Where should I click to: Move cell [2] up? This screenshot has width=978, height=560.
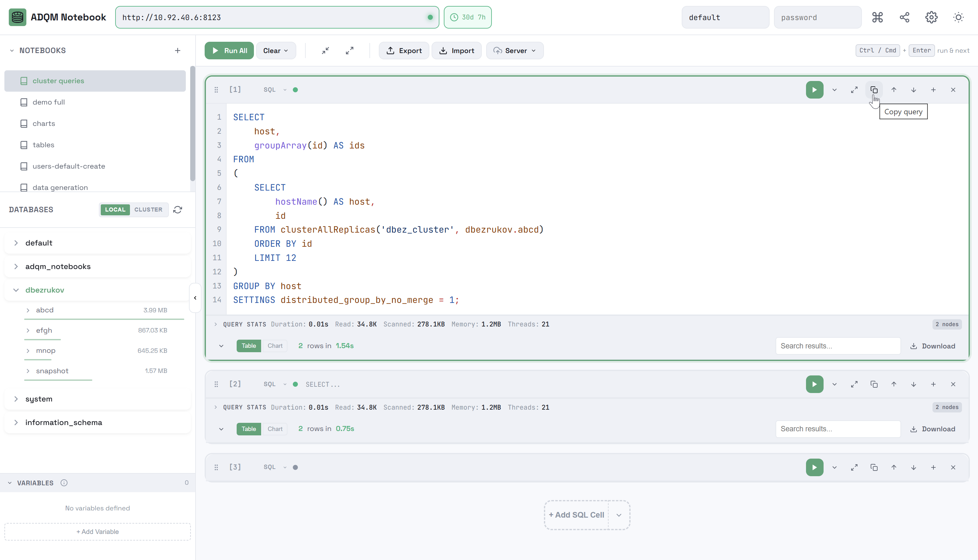[894, 384]
